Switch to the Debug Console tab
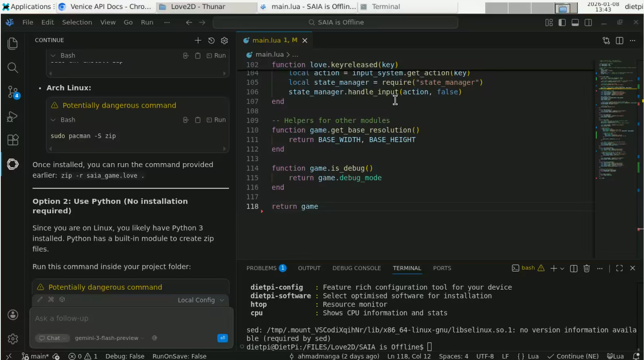The width and height of the screenshot is (644, 360). 356,268
